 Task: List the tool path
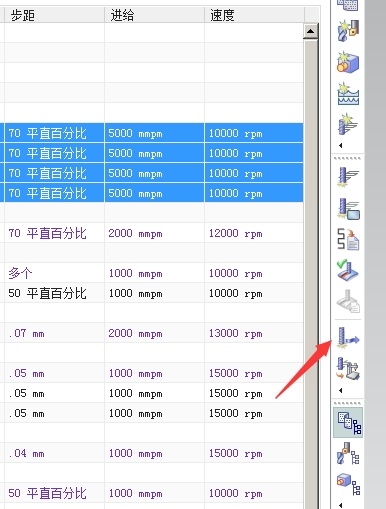pos(348,239)
